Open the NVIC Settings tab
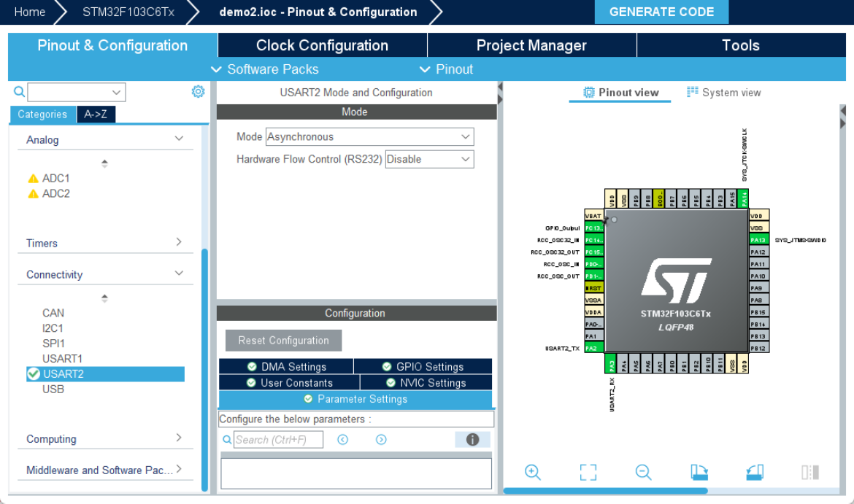Viewport: 854px width, 504px height. pyautogui.click(x=426, y=383)
